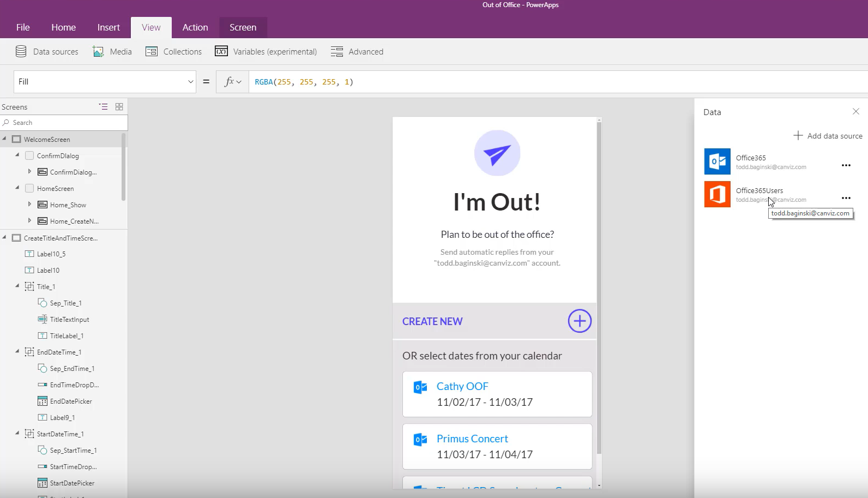Image resolution: width=868 pixels, height=498 pixels.
Task: Click the Advanced pane icon
Action: point(337,52)
